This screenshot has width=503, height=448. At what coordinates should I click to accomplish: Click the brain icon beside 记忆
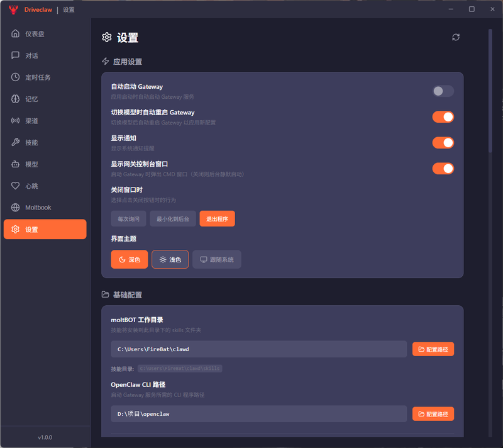pyautogui.click(x=15, y=99)
